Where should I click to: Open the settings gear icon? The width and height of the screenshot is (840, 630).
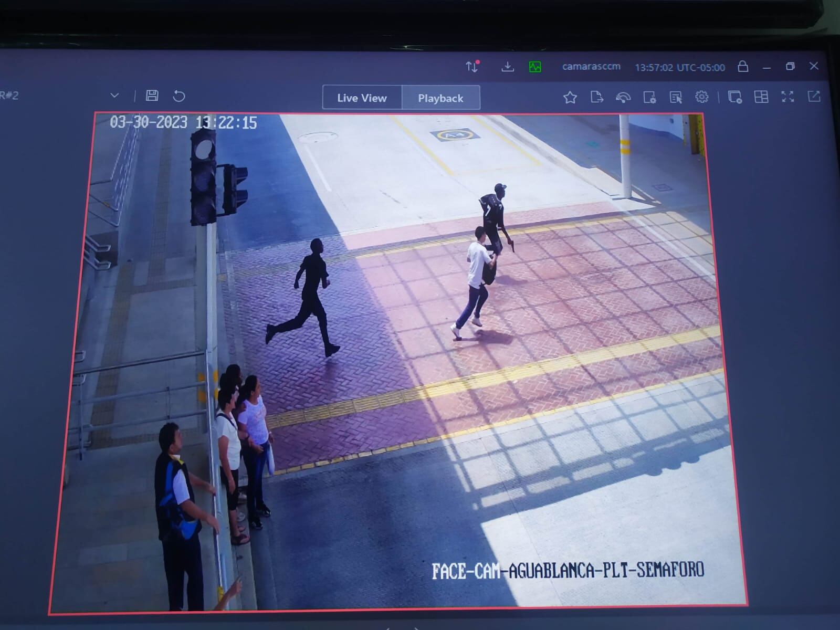(702, 97)
